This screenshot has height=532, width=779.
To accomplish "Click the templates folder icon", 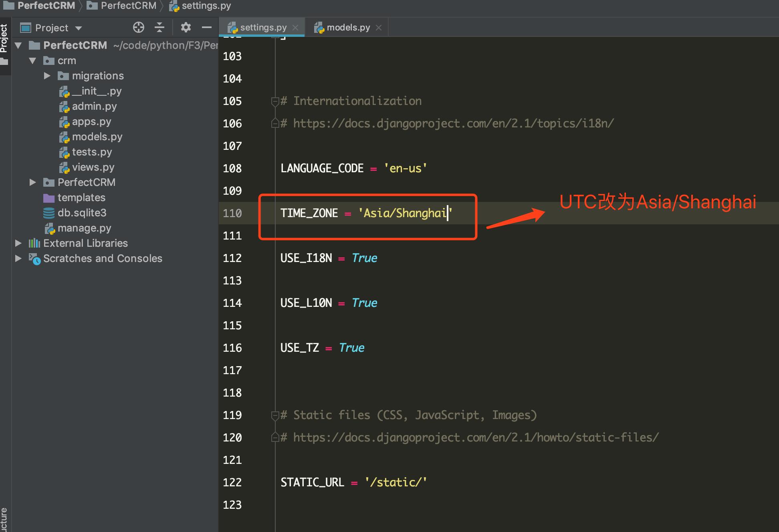I will 49,198.
